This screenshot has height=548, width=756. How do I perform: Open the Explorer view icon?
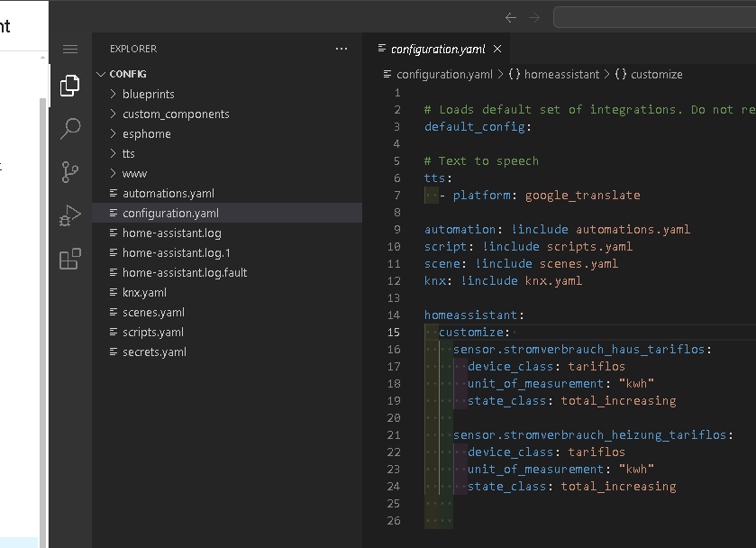70,86
